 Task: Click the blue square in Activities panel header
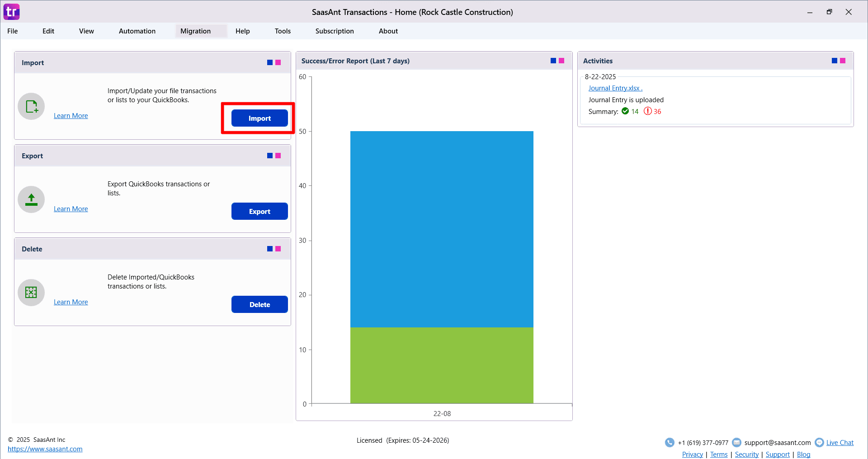click(835, 61)
